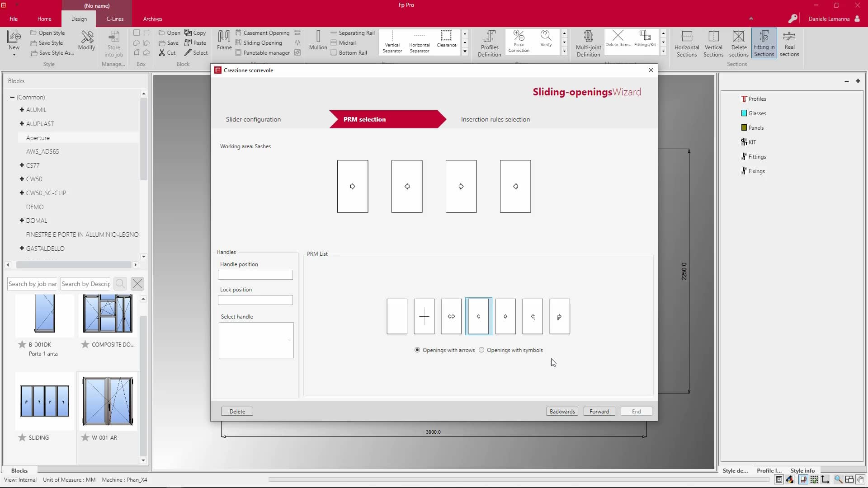Expand the ALUPLAST node
The image size is (868, 488).
pyautogui.click(x=22, y=123)
